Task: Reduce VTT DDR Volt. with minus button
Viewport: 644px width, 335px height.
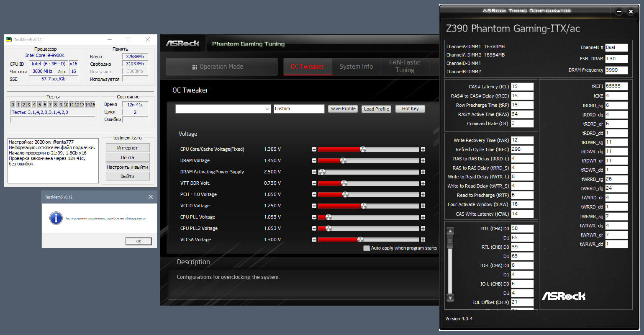Action: [314, 183]
